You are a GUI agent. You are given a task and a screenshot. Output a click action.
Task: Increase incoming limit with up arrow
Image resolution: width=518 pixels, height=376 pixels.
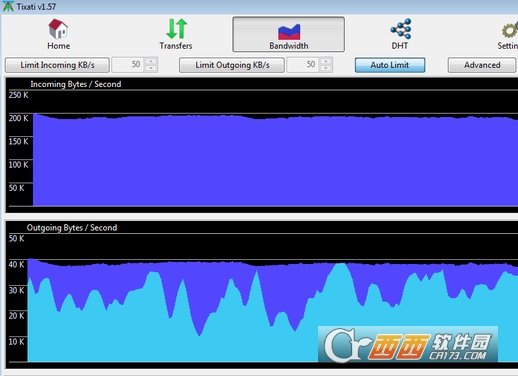151,61
